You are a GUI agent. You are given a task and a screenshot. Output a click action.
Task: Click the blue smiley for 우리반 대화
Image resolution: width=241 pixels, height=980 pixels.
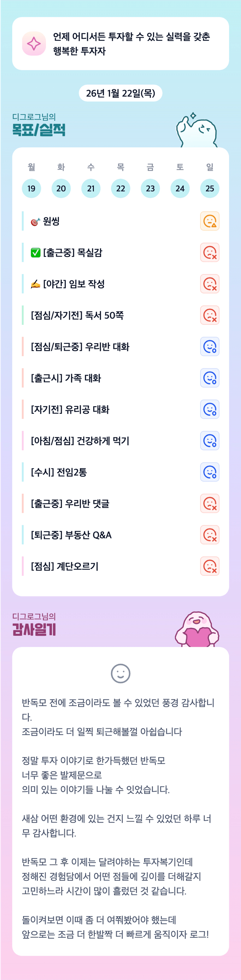[x=210, y=347]
